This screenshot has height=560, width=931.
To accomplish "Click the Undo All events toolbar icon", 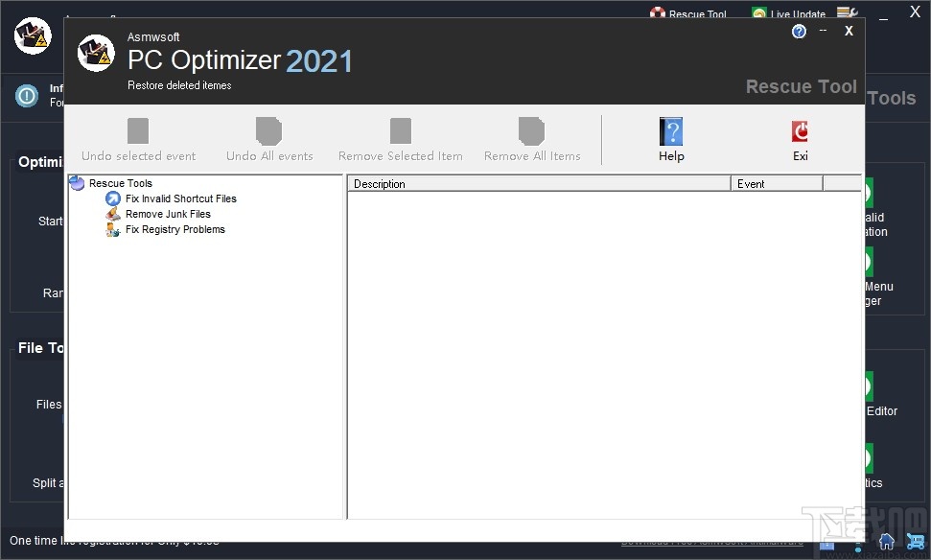I will (x=268, y=131).
